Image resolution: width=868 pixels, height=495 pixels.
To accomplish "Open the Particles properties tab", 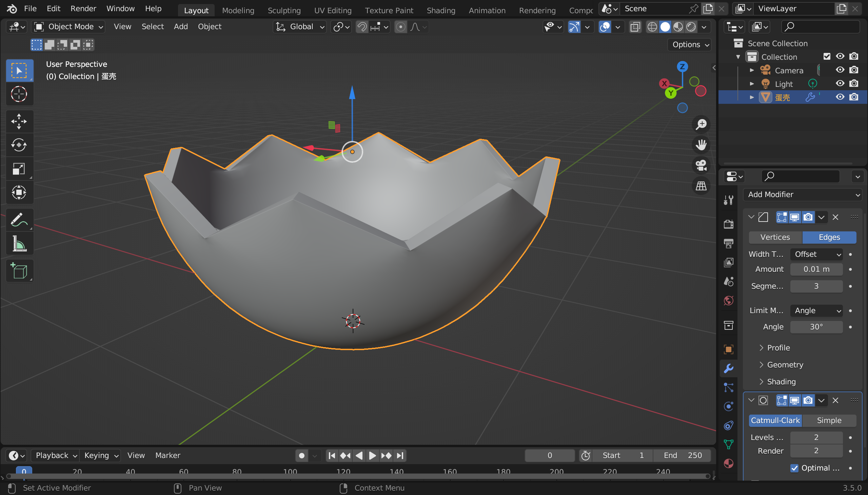I will tap(728, 387).
